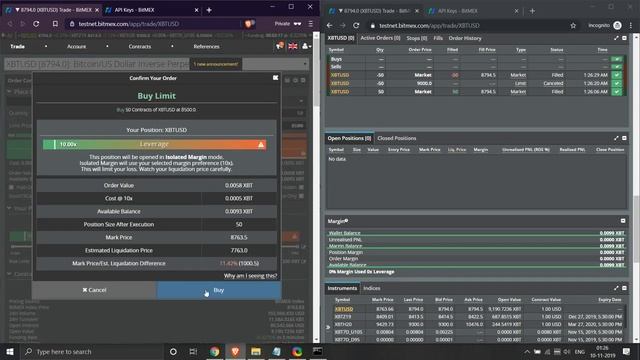Bookmark the page in left browser
The width and height of the screenshot is (640, 360).
55,24
